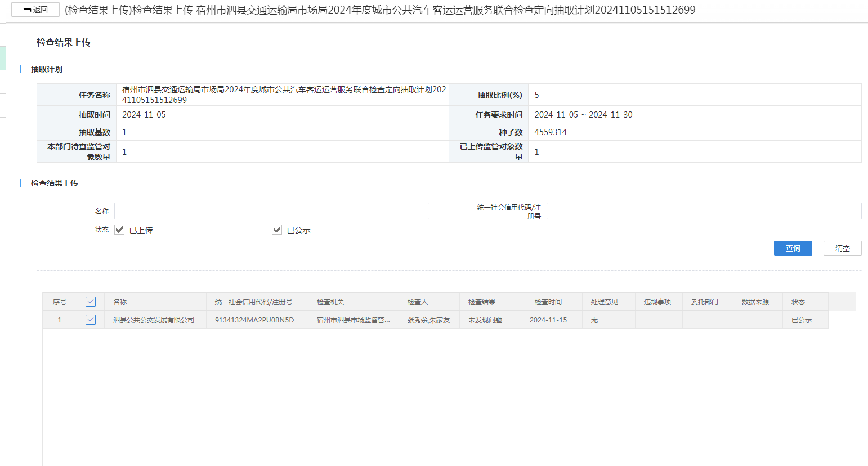Click the 抽取计划 section heading

tap(47, 69)
